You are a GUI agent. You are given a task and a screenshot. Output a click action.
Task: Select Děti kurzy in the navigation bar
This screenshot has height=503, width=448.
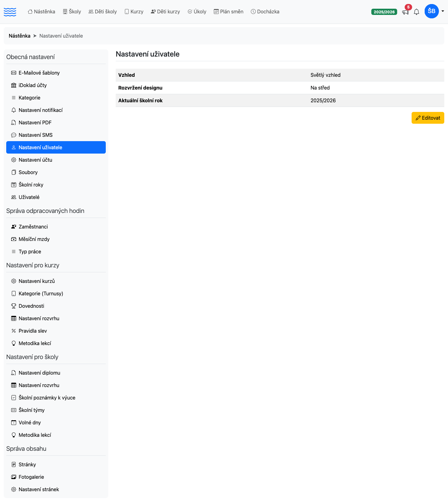coord(165,12)
